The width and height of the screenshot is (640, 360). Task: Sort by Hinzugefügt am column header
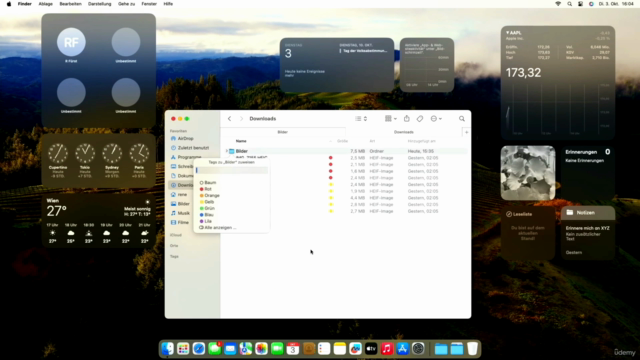click(x=421, y=141)
